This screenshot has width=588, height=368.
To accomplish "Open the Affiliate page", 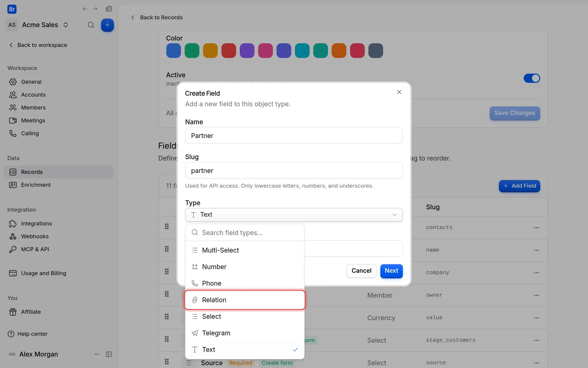I will tap(59, 312).
